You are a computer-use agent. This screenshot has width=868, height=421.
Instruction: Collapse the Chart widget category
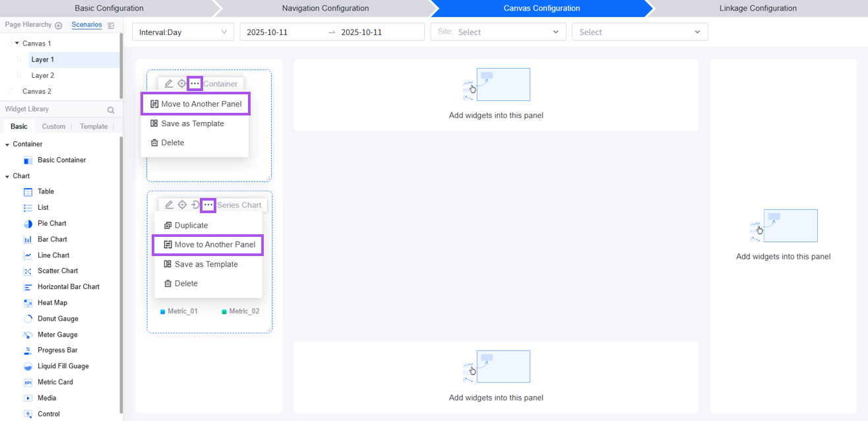[7, 176]
